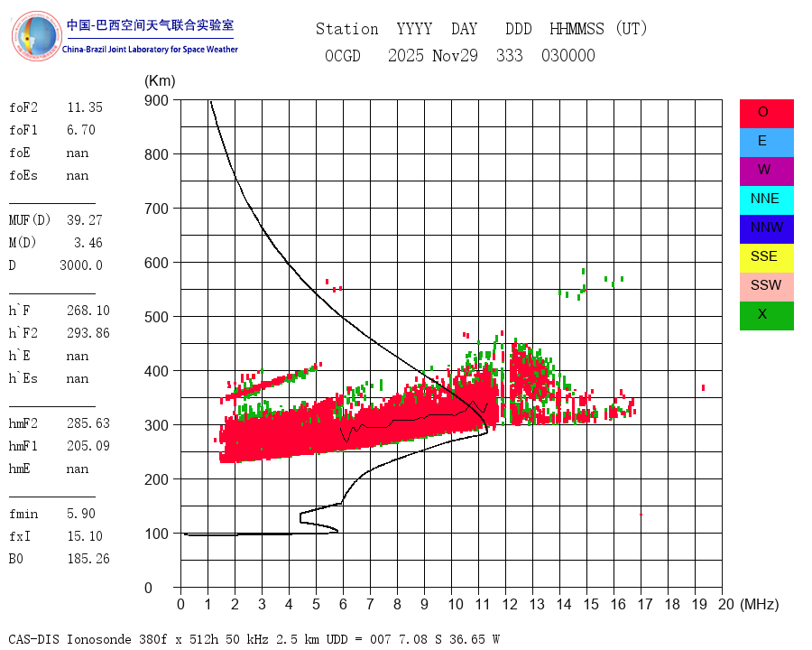Click the 5 MHz frequency tick label
Screen dimensions: 812x650
tap(316, 604)
